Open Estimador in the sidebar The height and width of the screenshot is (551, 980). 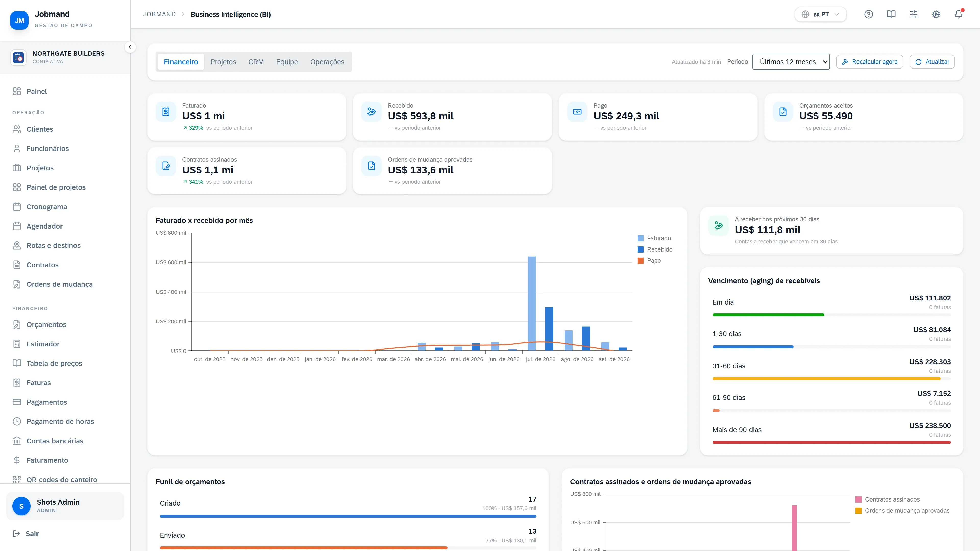tap(65, 344)
